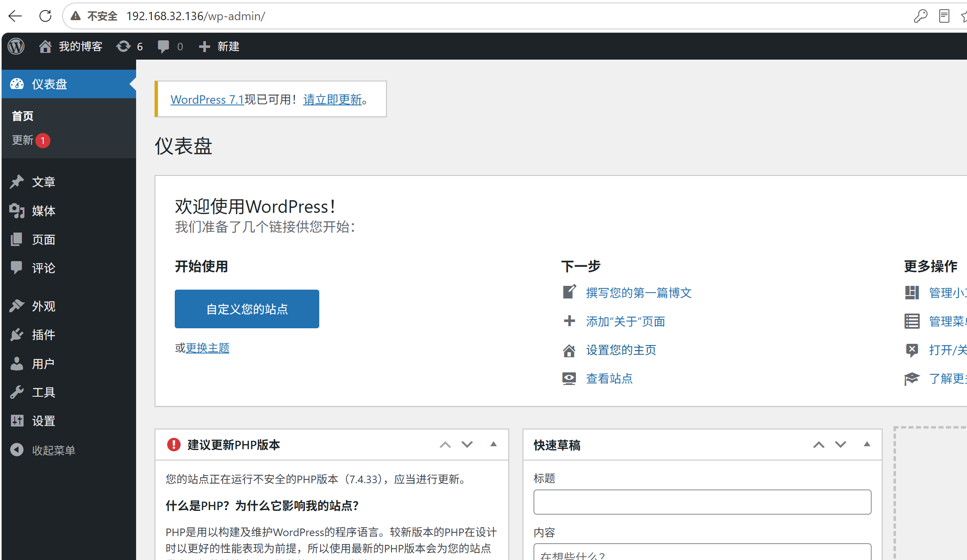Click the 内容 text area in 快速草稿
Screen dimensions: 967x560
click(702, 552)
